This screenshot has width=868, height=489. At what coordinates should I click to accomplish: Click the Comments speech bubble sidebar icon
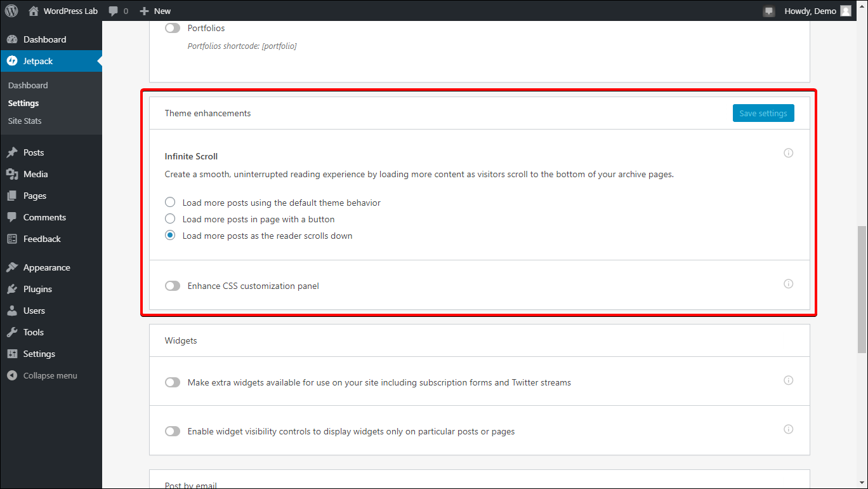click(12, 217)
